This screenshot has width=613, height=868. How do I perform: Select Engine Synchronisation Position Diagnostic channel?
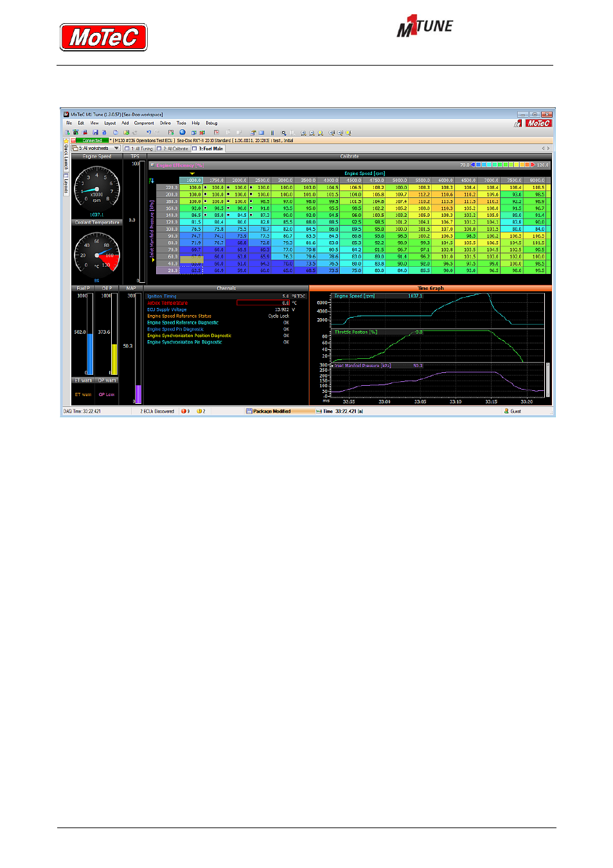[x=226, y=336]
